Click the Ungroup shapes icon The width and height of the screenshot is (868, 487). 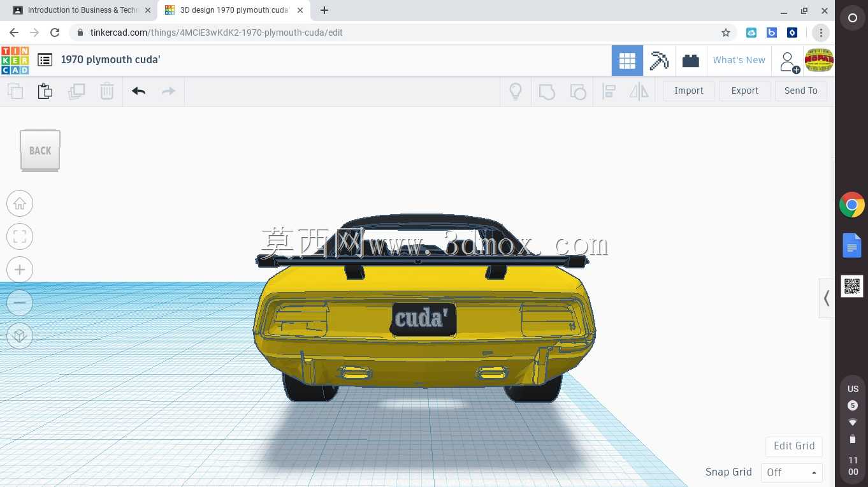[x=578, y=91]
